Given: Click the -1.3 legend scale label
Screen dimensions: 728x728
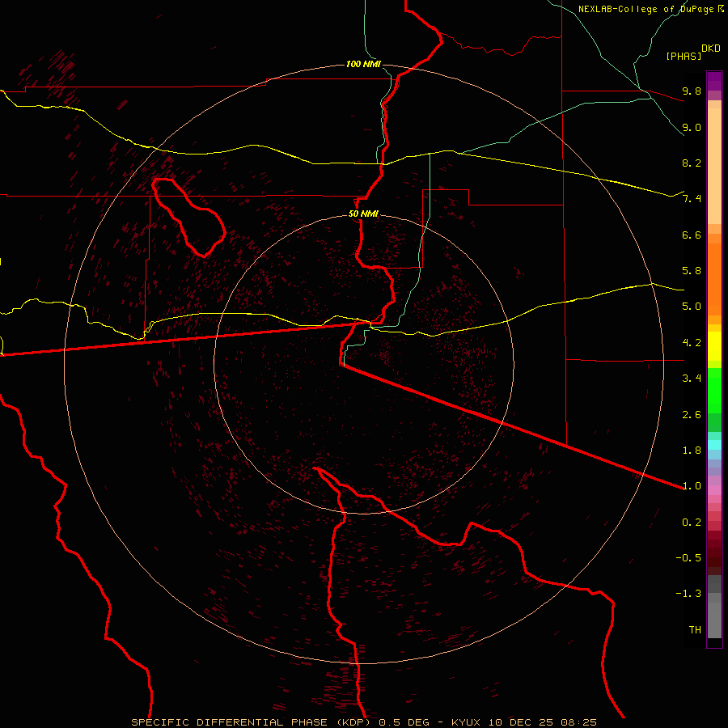Looking at the screenshot, I should (x=688, y=594).
